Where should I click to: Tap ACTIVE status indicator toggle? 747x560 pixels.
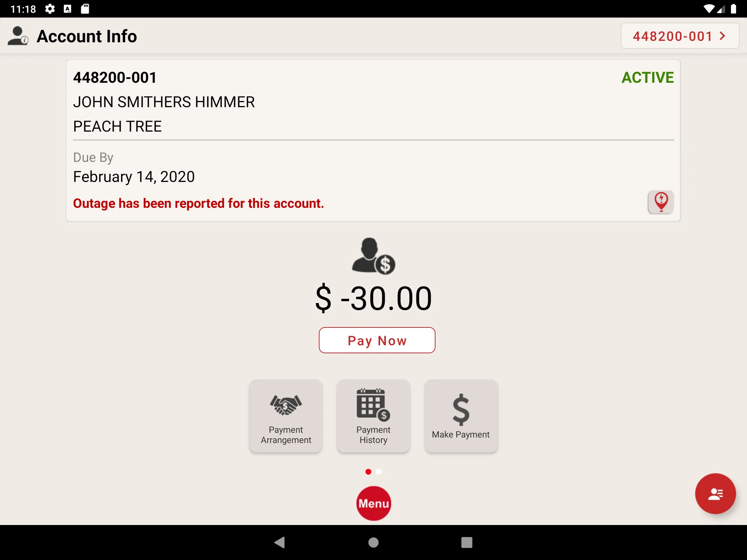[x=647, y=77]
